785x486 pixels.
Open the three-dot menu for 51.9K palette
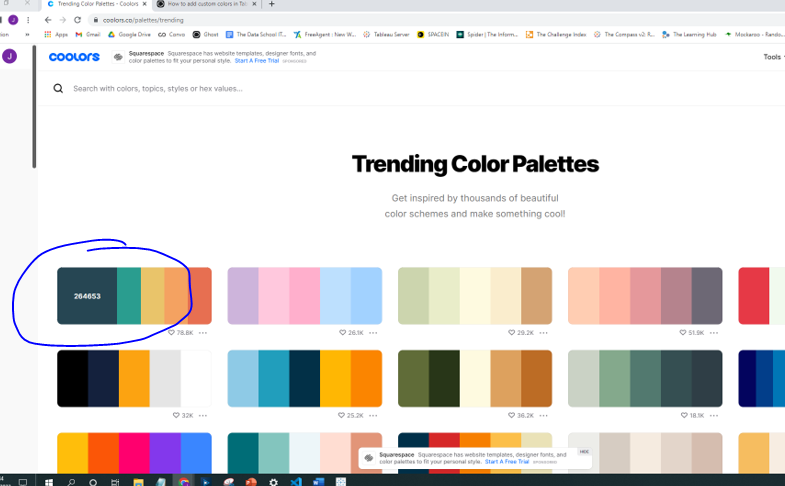(x=714, y=332)
